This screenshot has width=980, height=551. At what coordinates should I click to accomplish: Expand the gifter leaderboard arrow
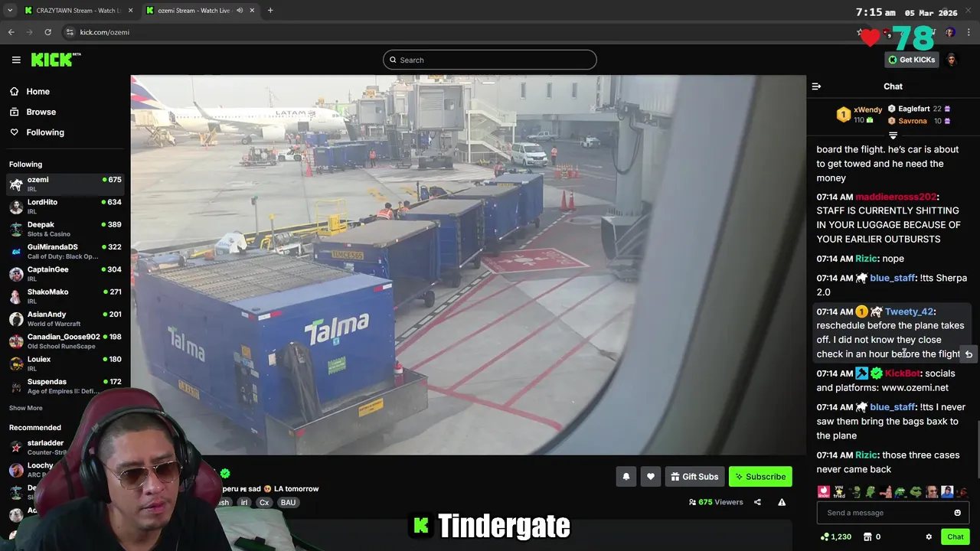point(893,135)
